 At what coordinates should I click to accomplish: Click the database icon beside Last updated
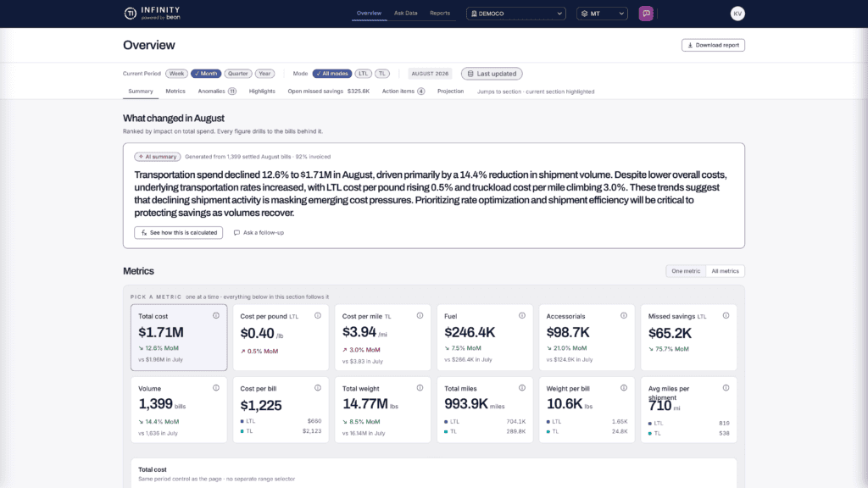click(470, 74)
